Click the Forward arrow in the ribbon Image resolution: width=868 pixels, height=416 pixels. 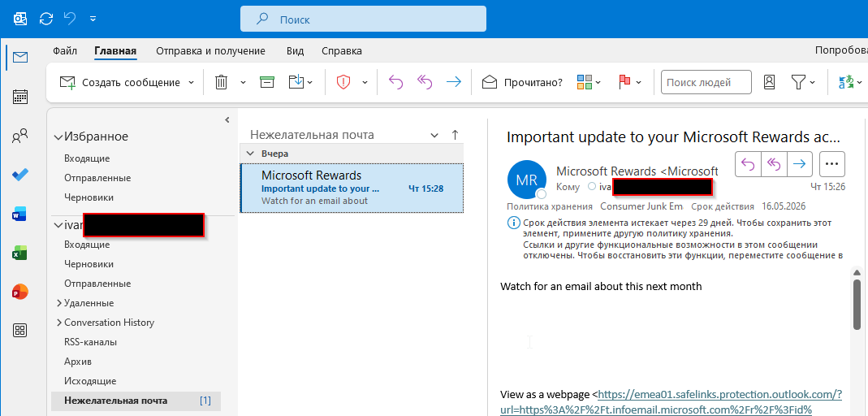pyautogui.click(x=453, y=82)
